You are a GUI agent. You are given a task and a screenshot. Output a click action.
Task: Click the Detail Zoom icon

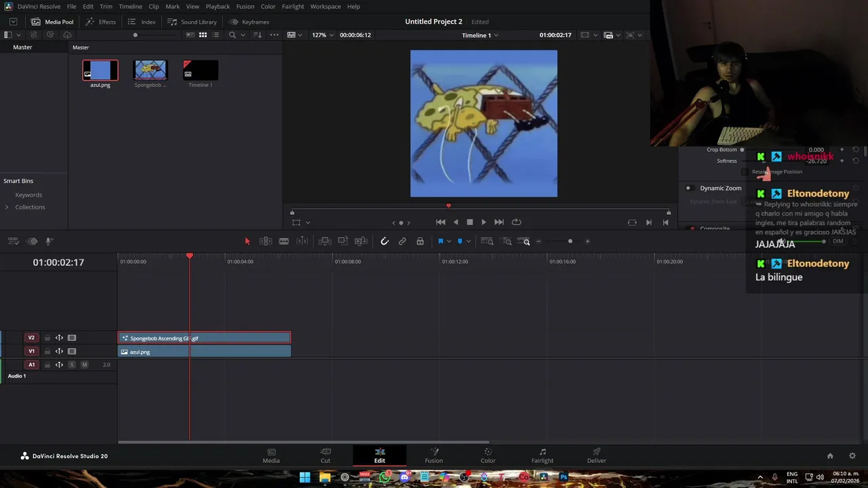tap(507, 241)
